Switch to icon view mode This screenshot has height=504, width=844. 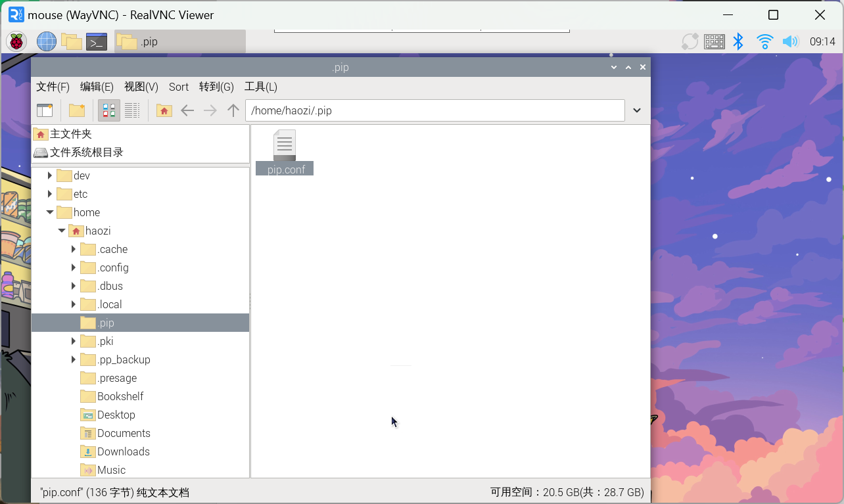(109, 110)
